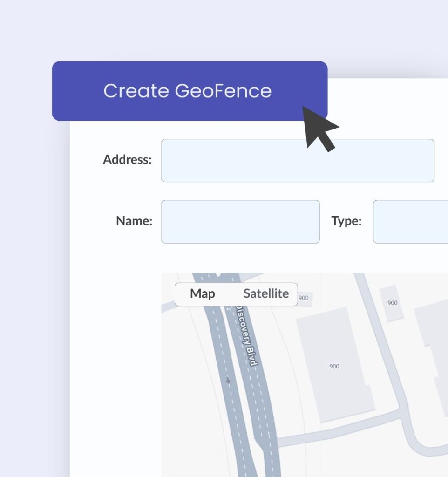
Task: Switch to the Map view tab
Action: [203, 293]
